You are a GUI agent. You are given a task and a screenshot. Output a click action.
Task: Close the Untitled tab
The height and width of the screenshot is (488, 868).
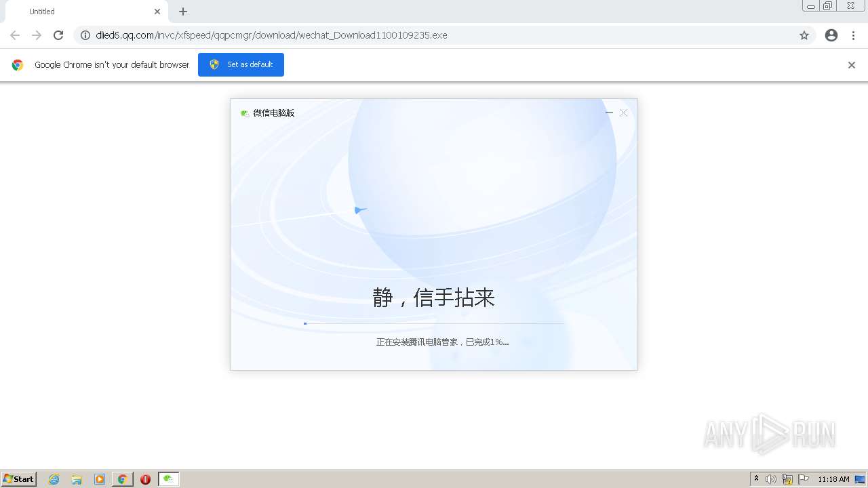(157, 12)
